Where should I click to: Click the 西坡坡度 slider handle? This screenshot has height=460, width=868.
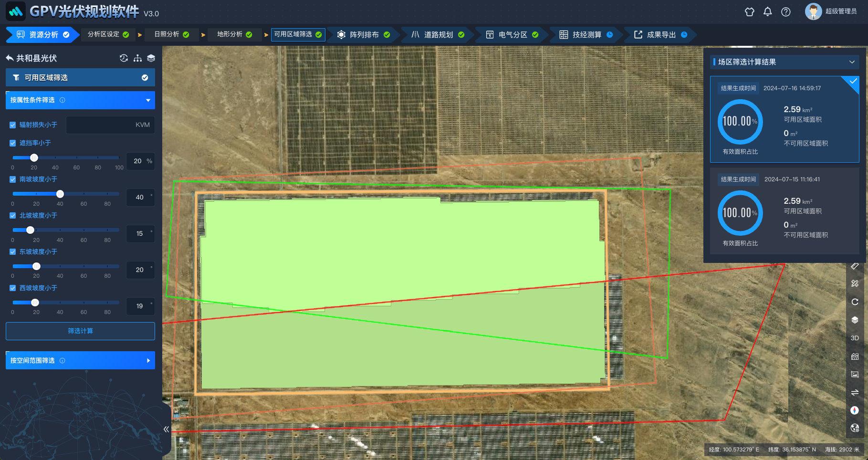35,303
